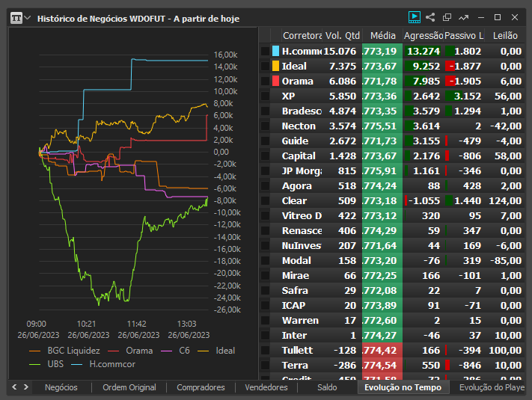Click the detach window icon

(447, 17)
